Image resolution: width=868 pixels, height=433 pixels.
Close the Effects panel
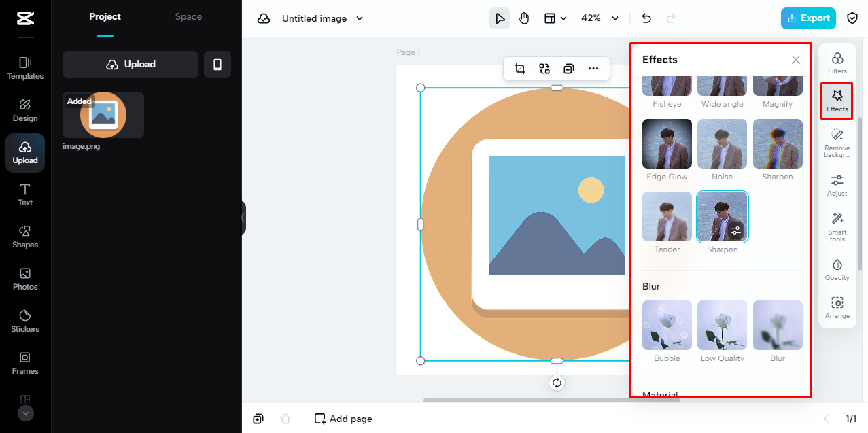point(796,60)
